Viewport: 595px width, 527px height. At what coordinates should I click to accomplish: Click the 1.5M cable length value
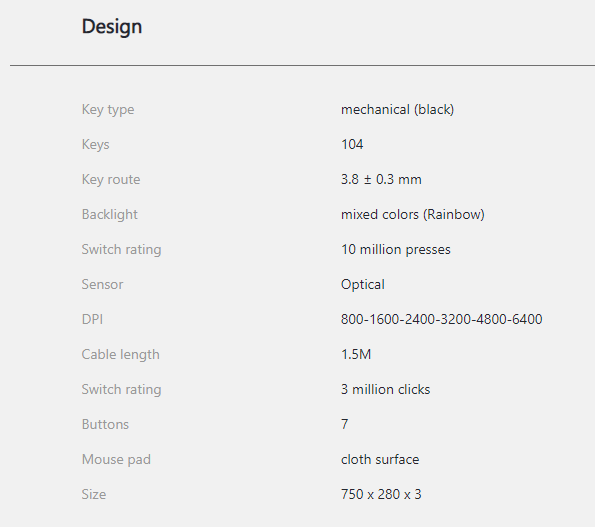pyautogui.click(x=356, y=354)
